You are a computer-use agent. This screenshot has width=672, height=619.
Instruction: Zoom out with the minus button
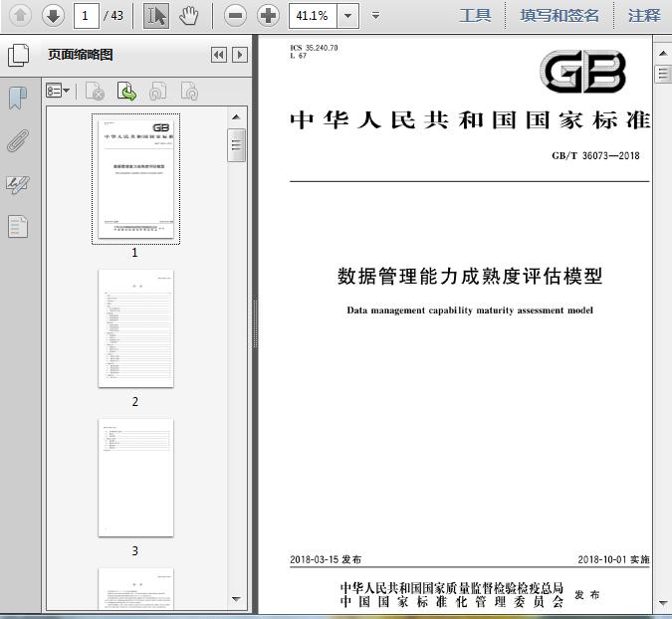[235, 16]
